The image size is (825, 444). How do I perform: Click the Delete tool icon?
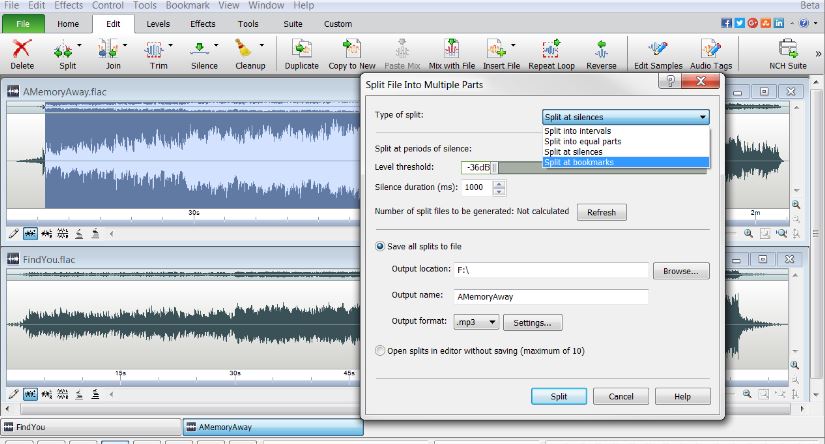point(22,49)
